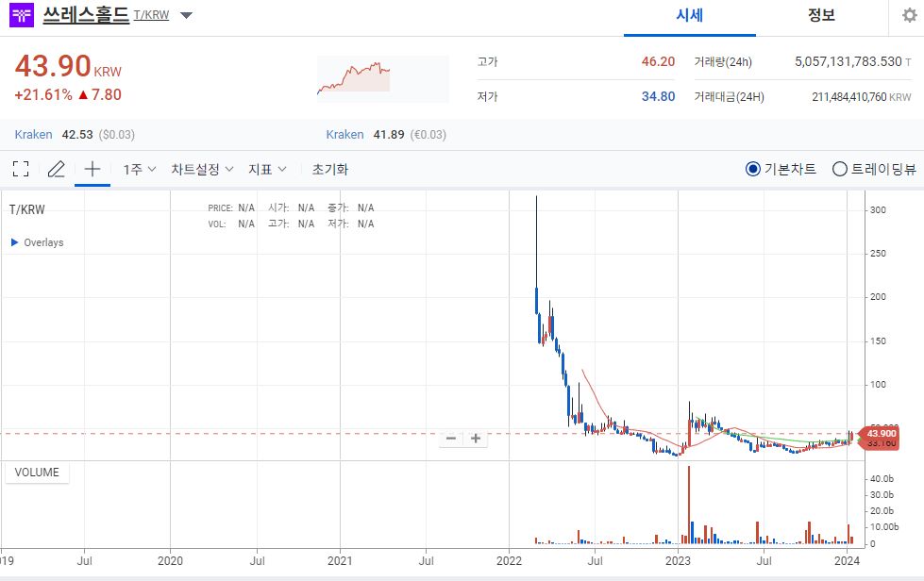The width and height of the screenshot is (924, 581).
Task: Select the 시세 tab
Action: 689,16
